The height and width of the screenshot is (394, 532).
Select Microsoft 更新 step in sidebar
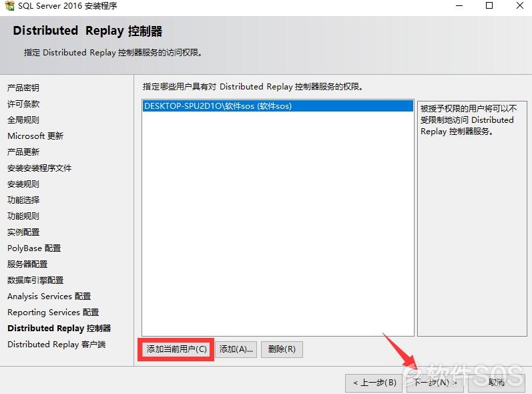[x=35, y=136]
